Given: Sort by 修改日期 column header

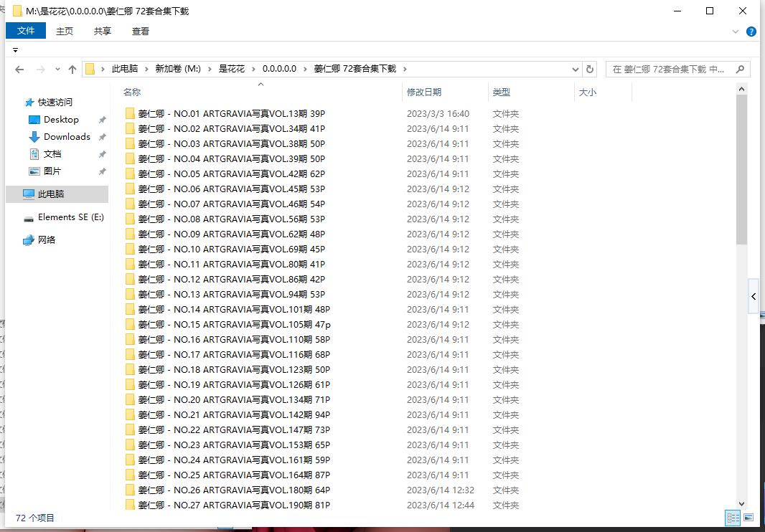Looking at the screenshot, I should (x=446, y=92).
